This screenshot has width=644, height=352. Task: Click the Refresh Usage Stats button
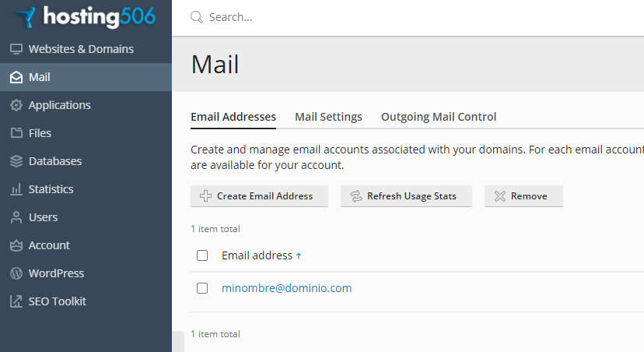coord(406,196)
